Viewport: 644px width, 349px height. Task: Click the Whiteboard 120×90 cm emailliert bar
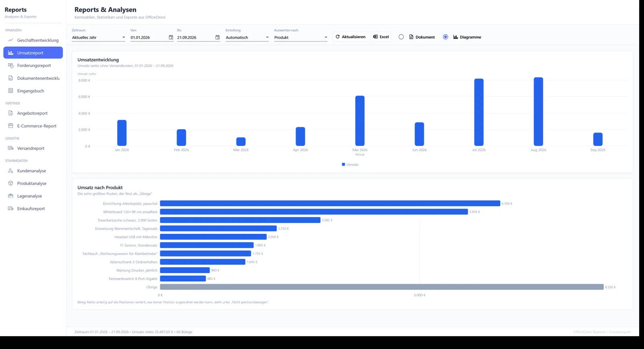[314, 212]
